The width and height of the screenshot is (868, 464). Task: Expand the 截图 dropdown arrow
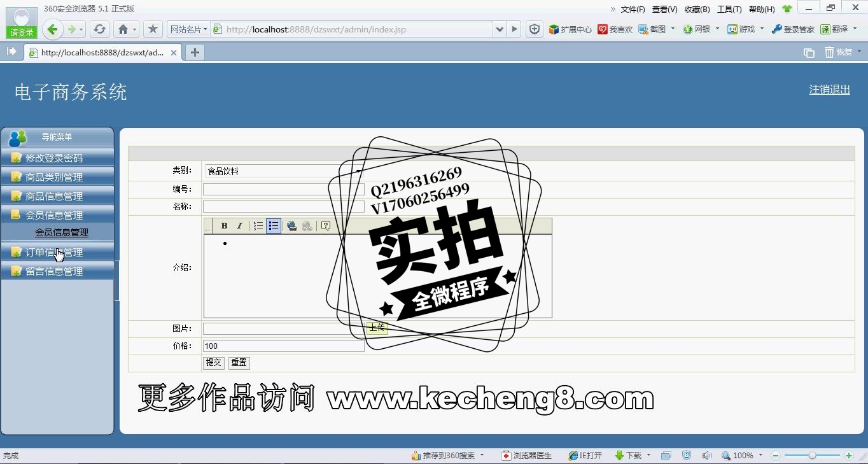click(x=673, y=29)
